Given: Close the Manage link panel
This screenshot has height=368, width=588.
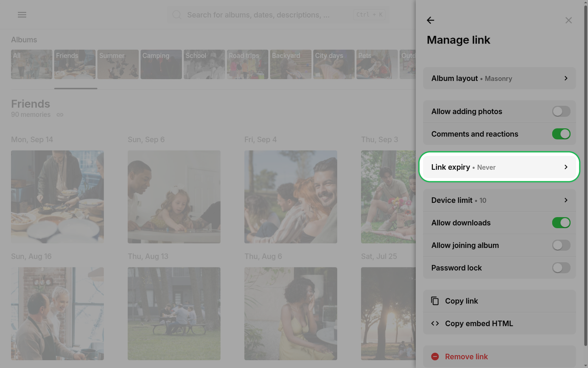Looking at the screenshot, I should point(569,20).
